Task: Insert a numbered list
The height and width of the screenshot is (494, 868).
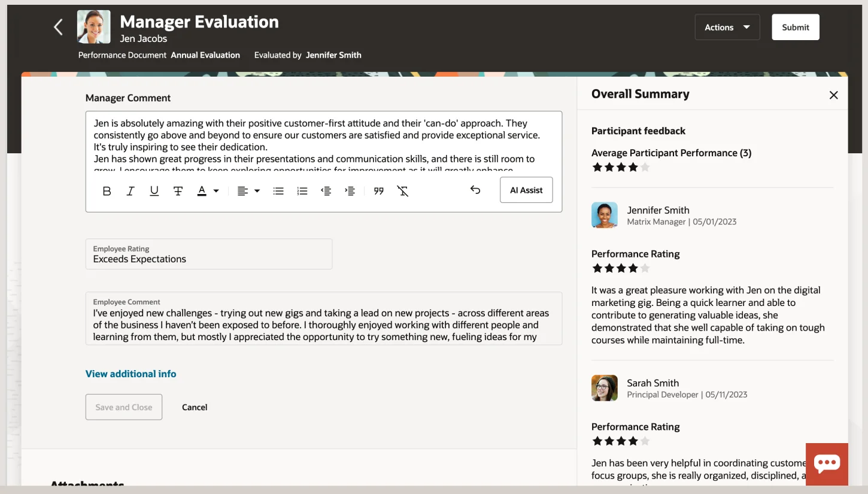Action: (302, 191)
